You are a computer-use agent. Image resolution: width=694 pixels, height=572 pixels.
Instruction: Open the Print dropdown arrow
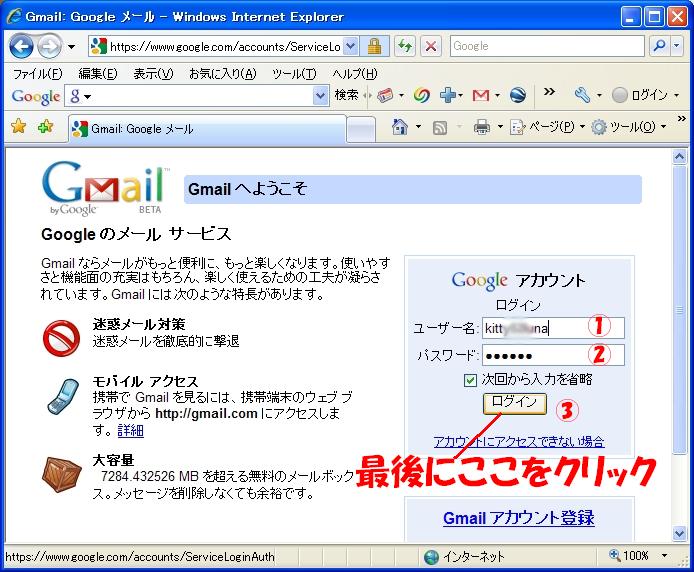500,127
